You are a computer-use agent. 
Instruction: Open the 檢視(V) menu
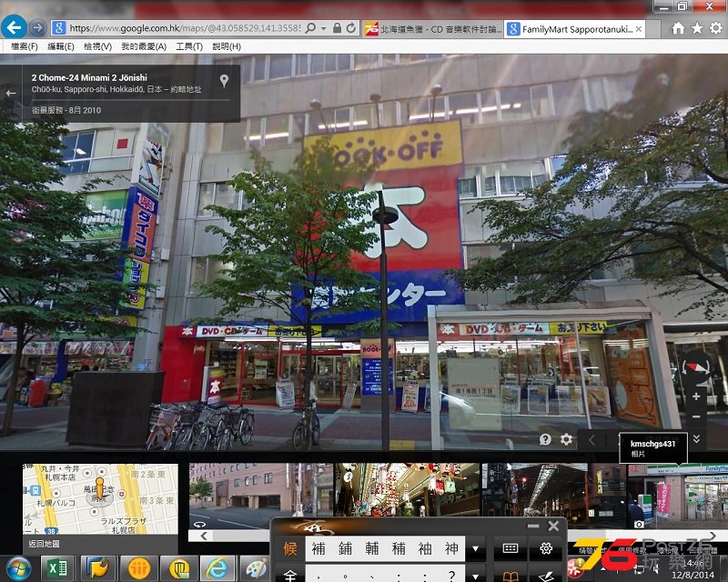[x=97, y=46]
